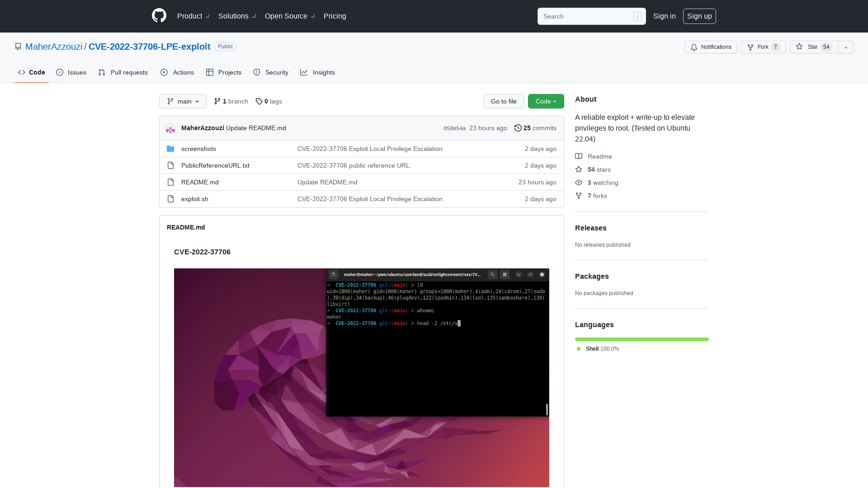View commit history via the clock icon
The width and height of the screenshot is (868, 488).
tap(518, 128)
